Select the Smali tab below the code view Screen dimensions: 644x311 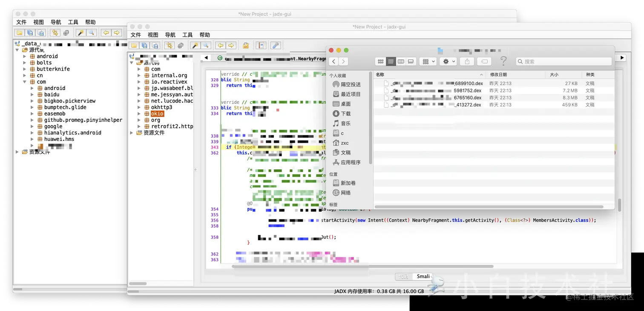(x=423, y=277)
